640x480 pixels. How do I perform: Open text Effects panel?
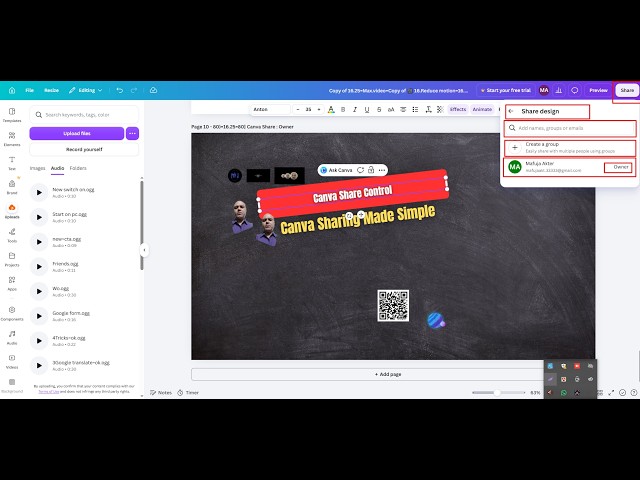coord(458,109)
